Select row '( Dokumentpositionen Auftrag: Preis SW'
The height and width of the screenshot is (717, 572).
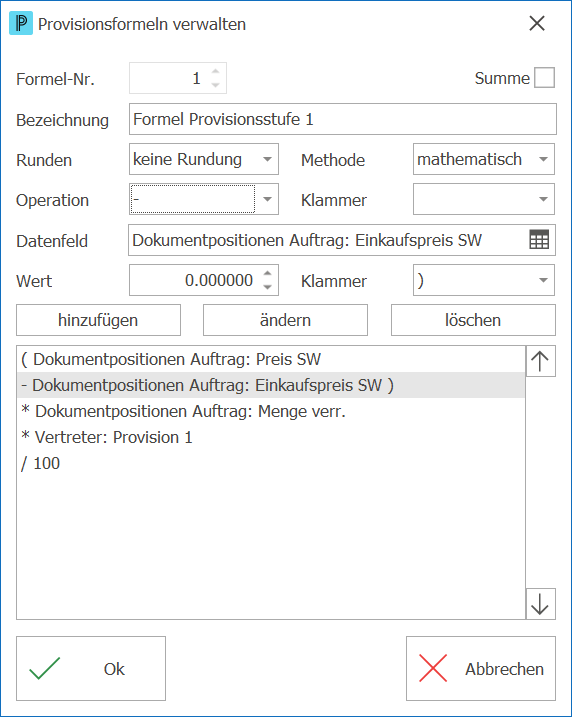tap(271, 359)
